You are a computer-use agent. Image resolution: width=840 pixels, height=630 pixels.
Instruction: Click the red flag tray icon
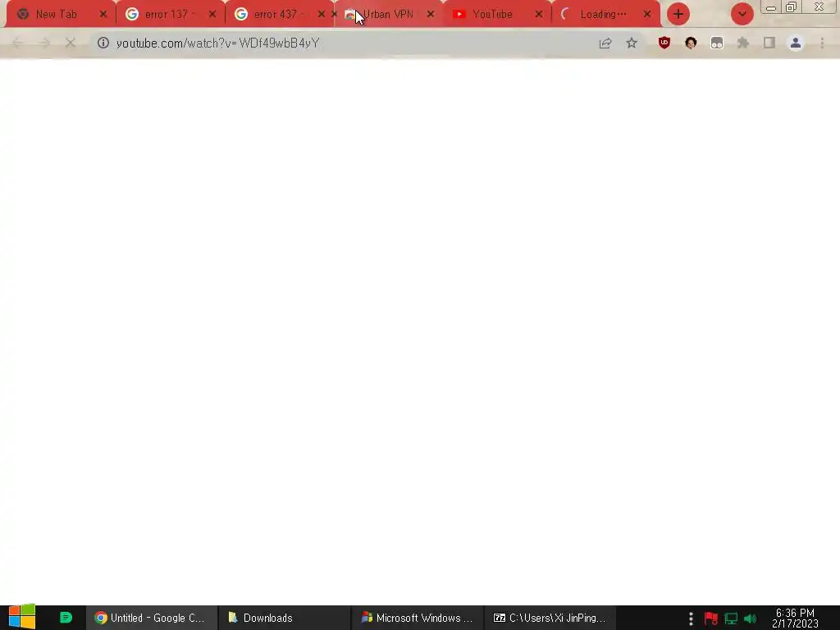711,619
